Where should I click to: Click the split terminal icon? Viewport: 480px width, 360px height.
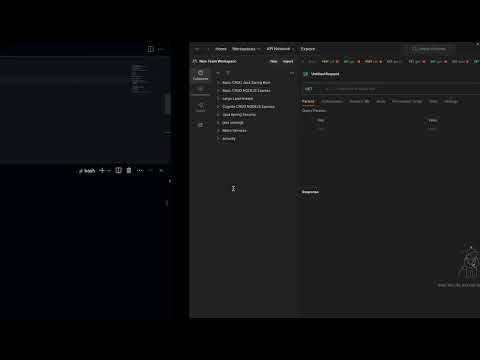[118, 170]
